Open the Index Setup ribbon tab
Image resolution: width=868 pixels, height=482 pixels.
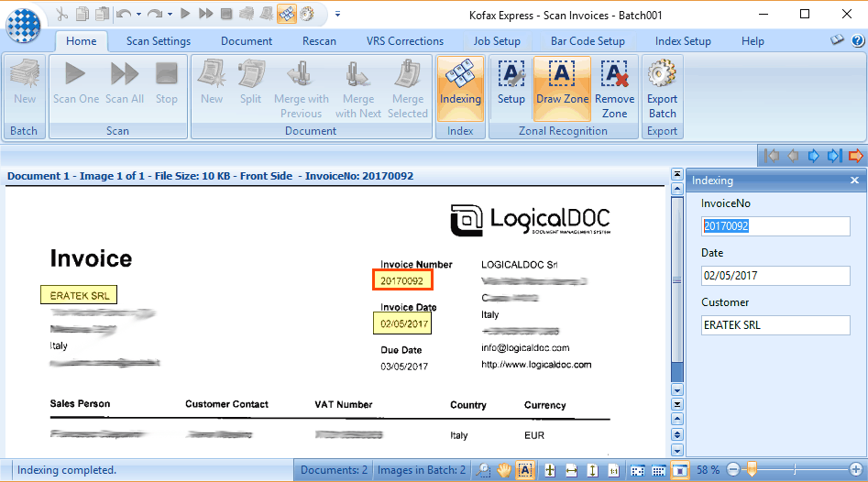pos(683,41)
